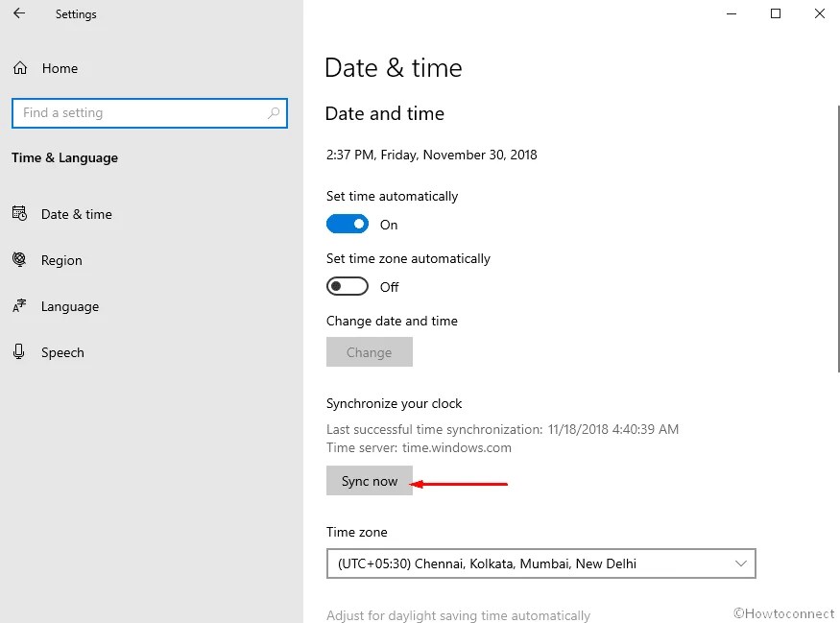The height and width of the screenshot is (623, 840).
Task: Click the Language sidebar icon
Action: (20, 306)
